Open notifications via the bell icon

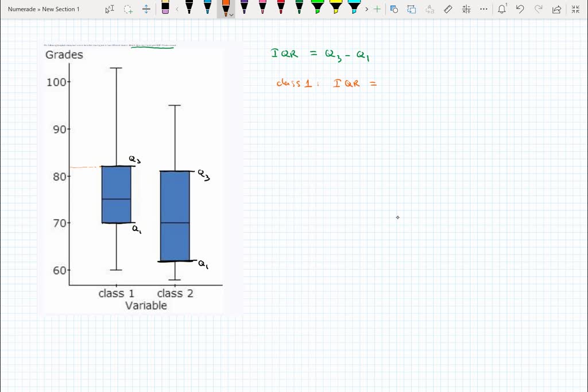pyautogui.click(x=501, y=9)
